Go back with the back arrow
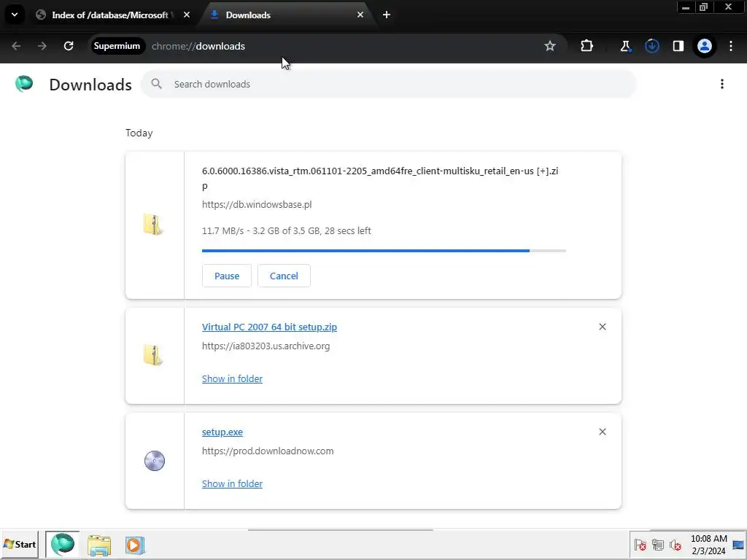The height and width of the screenshot is (560, 747). pos(16,46)
